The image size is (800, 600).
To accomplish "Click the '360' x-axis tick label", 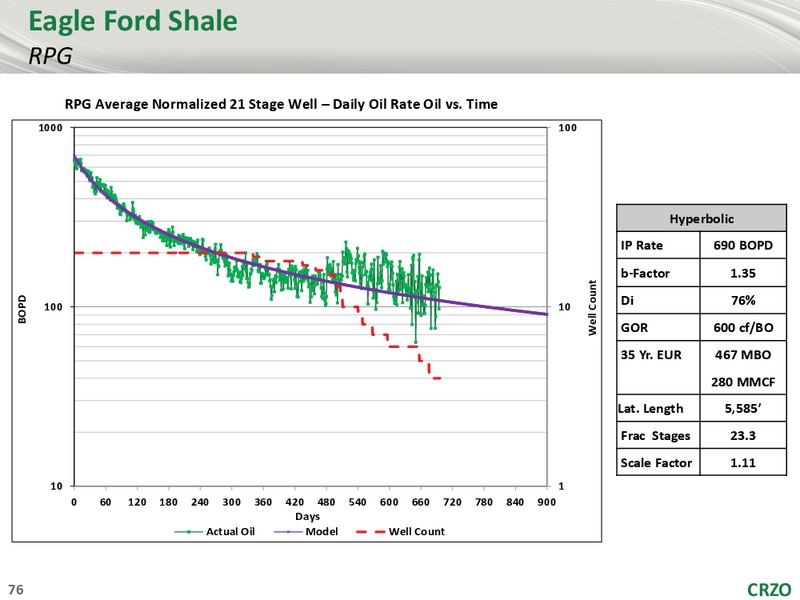I will (263, 502).
